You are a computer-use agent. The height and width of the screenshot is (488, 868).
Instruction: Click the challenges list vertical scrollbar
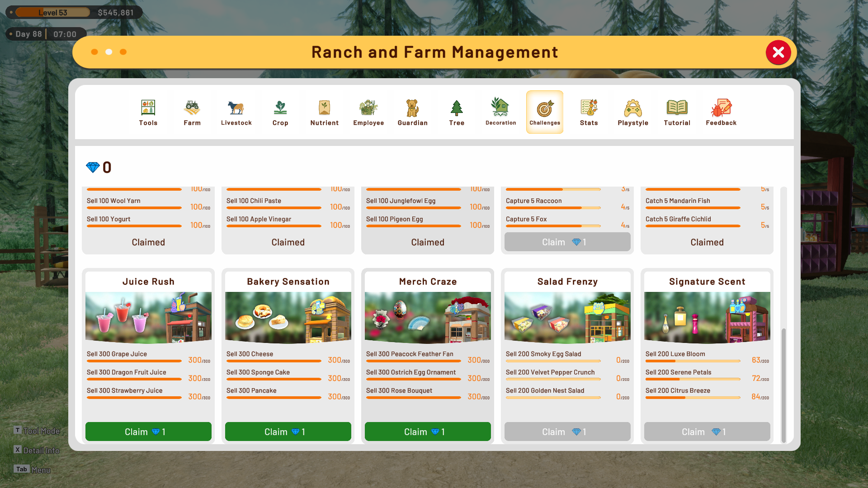pos(783,385)
